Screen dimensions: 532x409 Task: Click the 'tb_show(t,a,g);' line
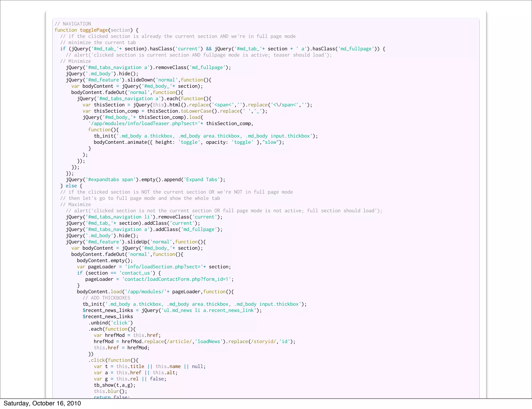[115, 385]
